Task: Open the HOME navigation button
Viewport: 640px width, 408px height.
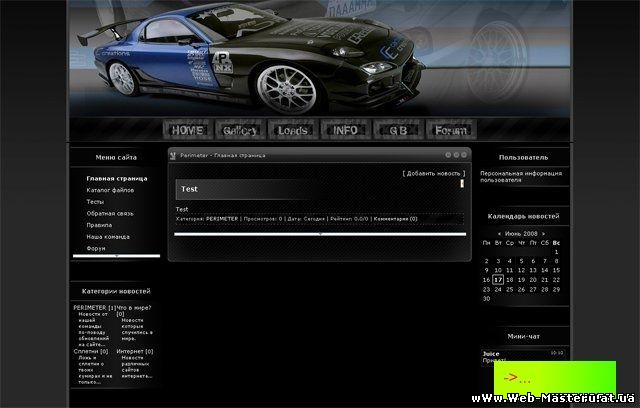Action: tap(188, 130)
